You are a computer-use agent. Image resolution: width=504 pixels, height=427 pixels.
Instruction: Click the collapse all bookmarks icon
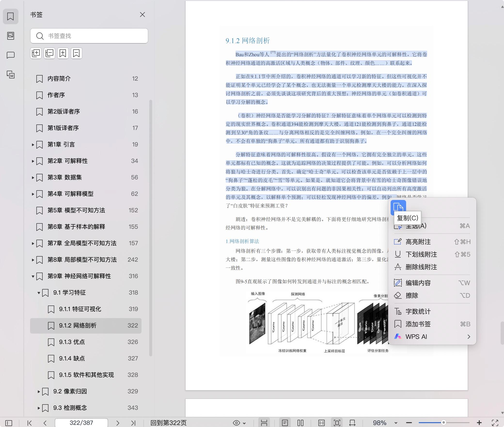49,53
